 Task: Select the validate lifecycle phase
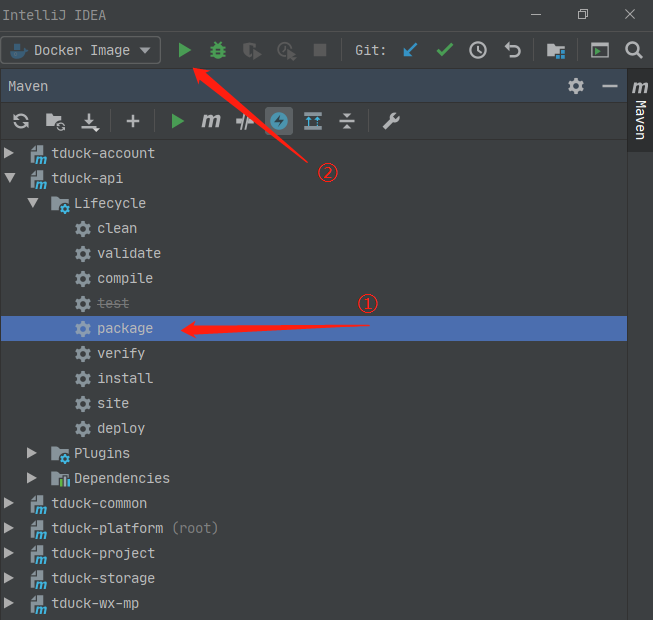pyautogui.click(x=129, y=253)
